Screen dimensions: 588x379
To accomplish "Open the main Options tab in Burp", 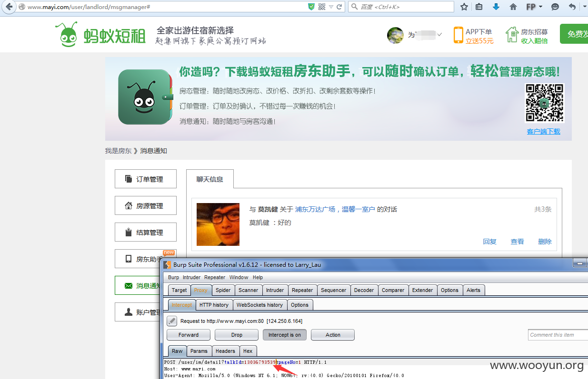I will (x=449, y=290).
